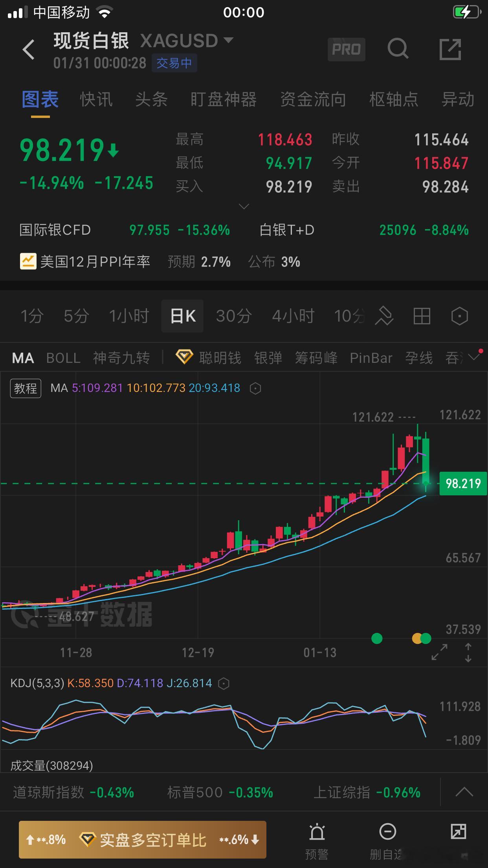Open the 白银T+D quote
The image size is (488, 868).
(x=364, y=230)
